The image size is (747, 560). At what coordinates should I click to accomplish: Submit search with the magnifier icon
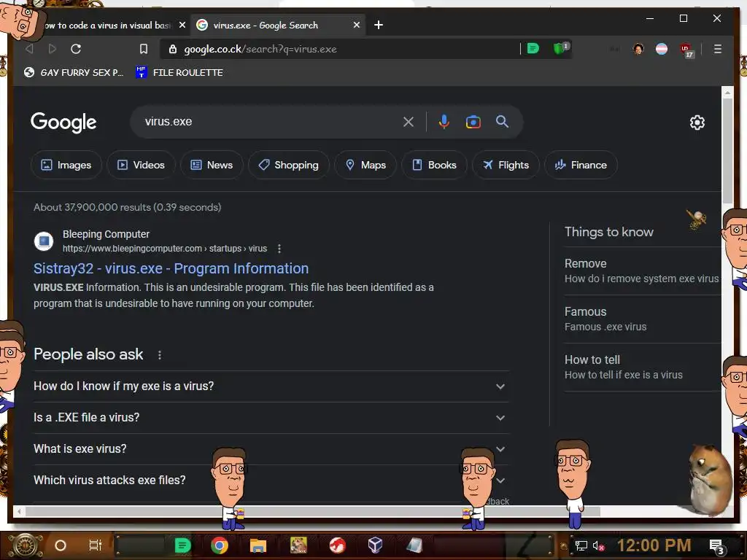502,122
